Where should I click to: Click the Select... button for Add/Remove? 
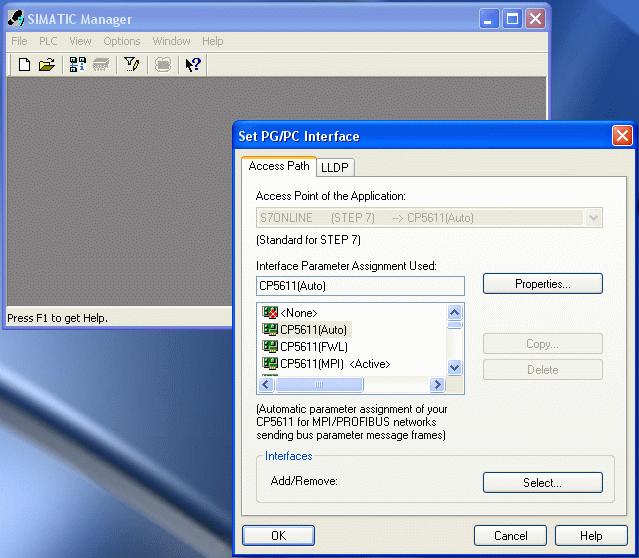click(x=542, y=483)
